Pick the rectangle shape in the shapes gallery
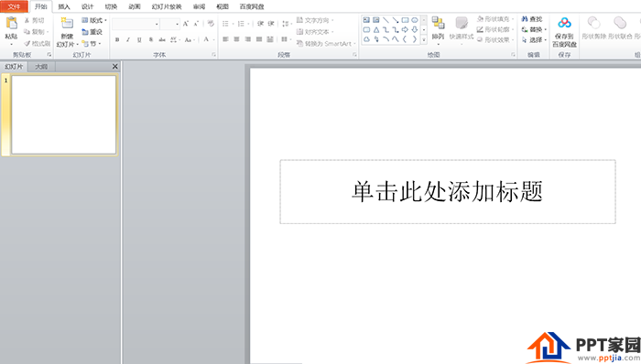This screenshot has height=364, width=641. coord(405,20)
